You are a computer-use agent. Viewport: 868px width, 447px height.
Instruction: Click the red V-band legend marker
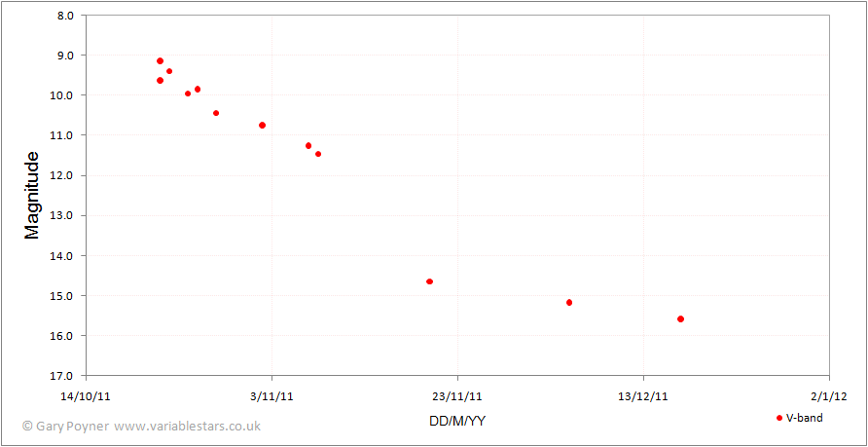tap(779, 418)
